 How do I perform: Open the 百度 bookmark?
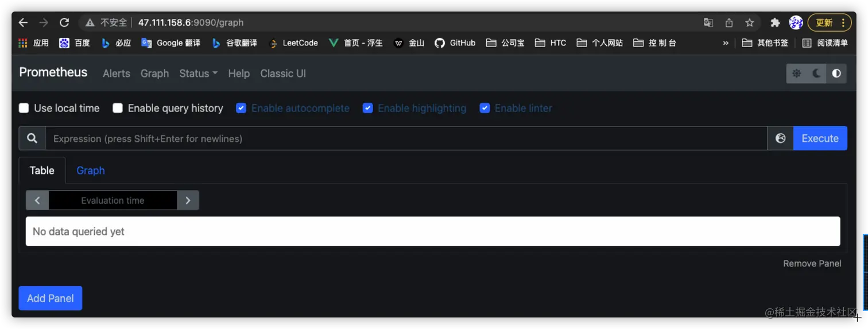pyautogui.click(x=75, y=43)
